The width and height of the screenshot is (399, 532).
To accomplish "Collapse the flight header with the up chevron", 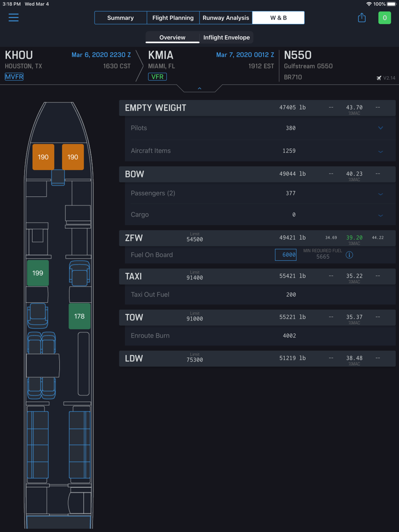I will (199, 88).
